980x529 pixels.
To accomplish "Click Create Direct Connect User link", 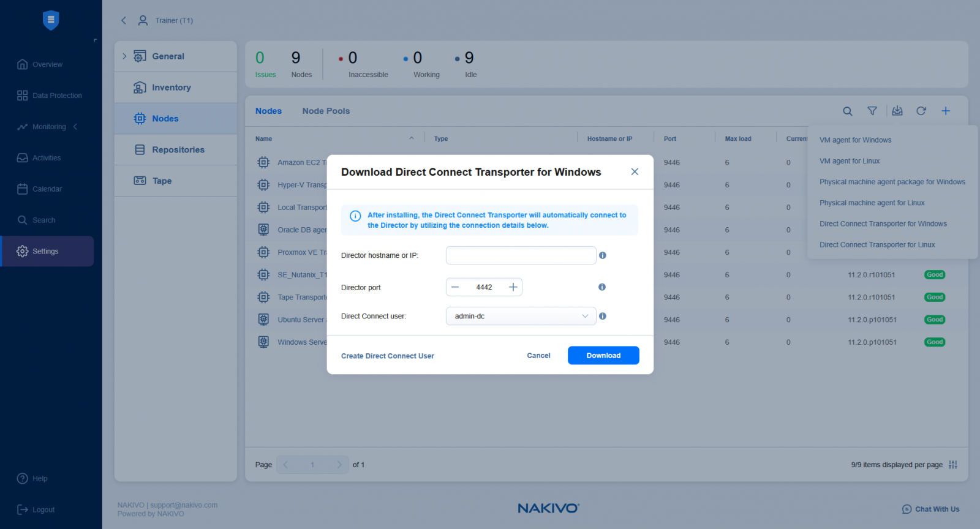I will tap(387, 356).
